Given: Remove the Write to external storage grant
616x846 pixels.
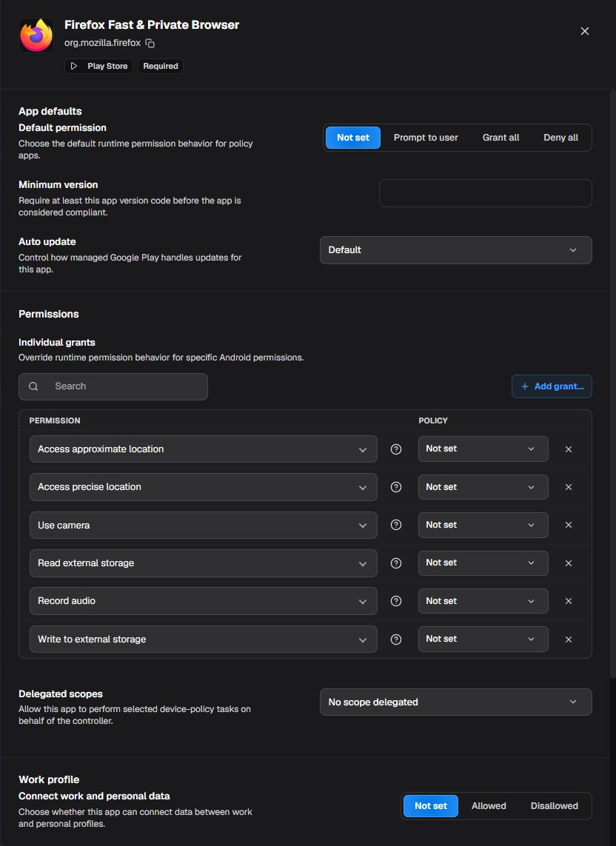Looking at the screenshot, I should [569, 639].
